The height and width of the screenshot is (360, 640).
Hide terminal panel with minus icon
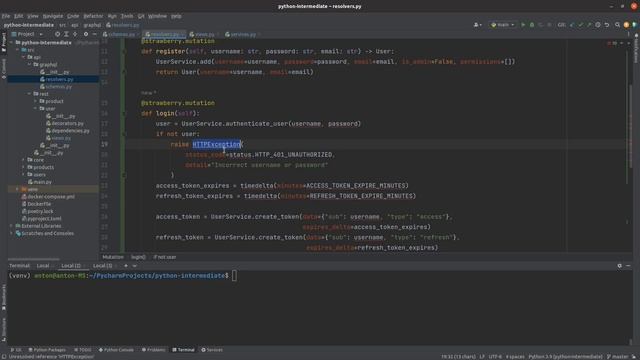click(x=629, y=266)
